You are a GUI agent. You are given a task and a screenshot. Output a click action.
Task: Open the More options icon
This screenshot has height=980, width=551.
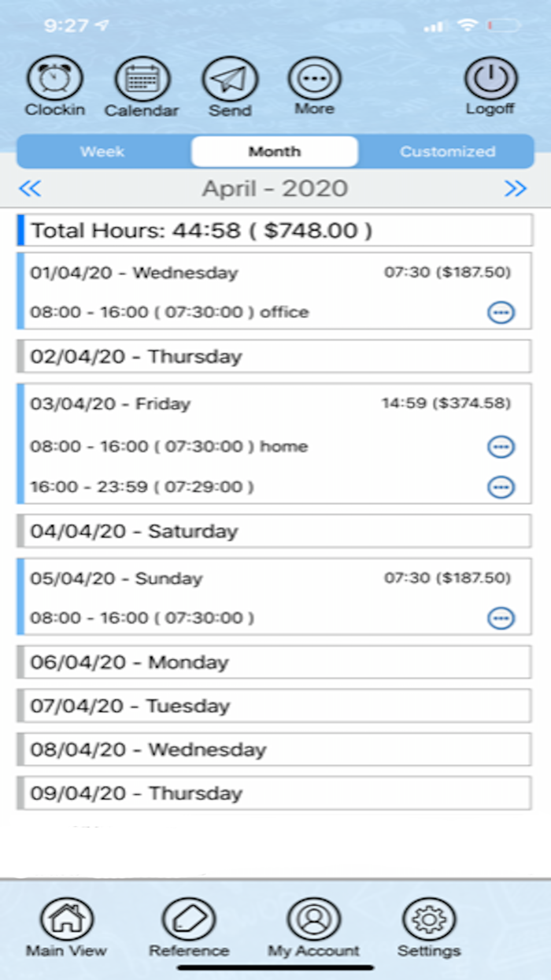pos(314,77)
